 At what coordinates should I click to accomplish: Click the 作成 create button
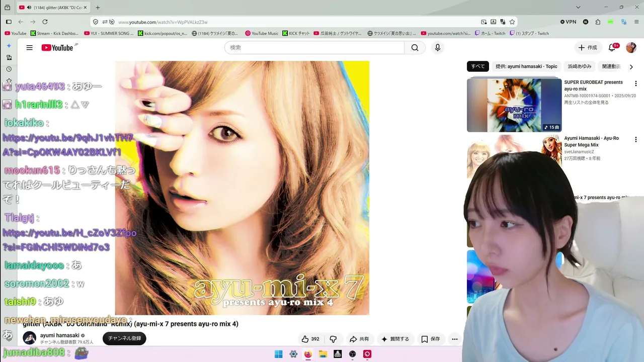click(x=588, y=48)
